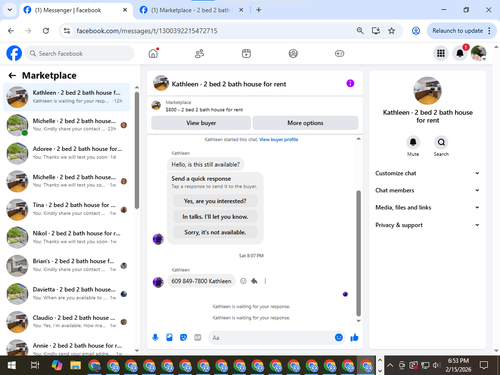500x375 pixels.
Task: Choose a sticker from composer
Action: [x=183, y=338]
